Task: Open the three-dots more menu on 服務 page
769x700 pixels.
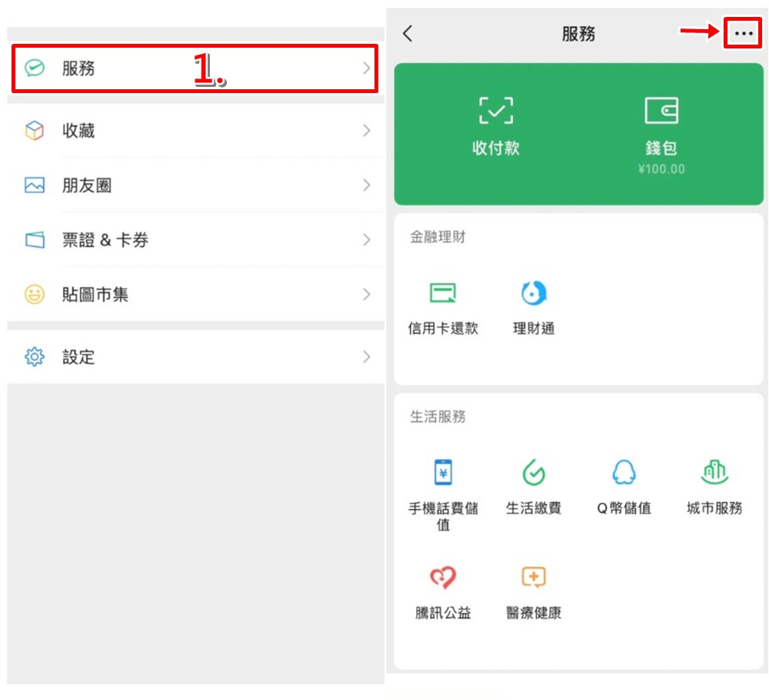Action: tap(744, 33)
